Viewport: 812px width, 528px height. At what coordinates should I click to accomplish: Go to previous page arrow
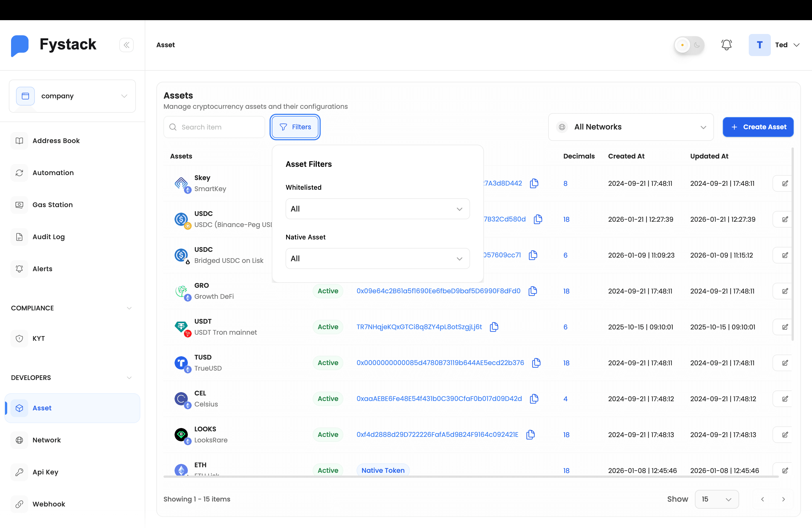(763, 499)
